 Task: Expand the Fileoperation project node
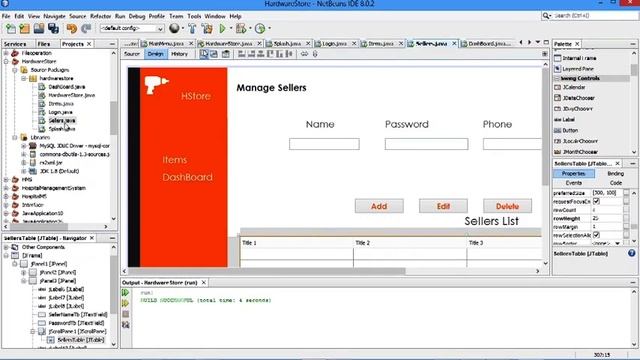coord(6,53)
